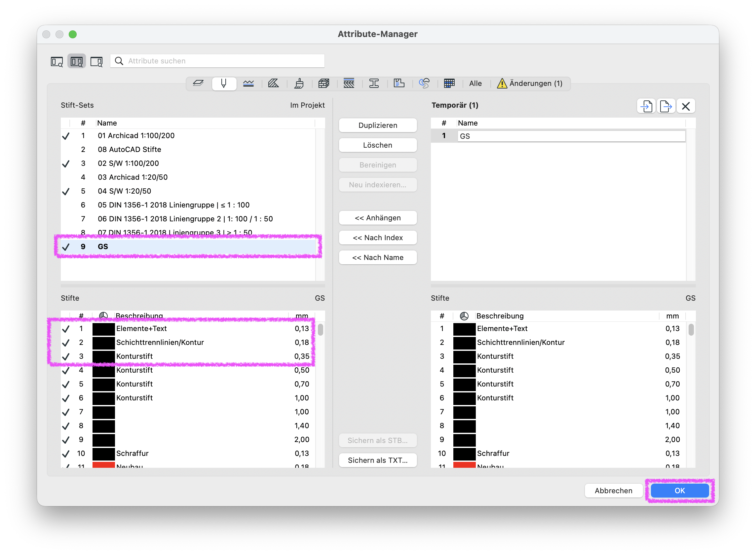The image size is (756, 555).
Task: Click the << Anhängen button
Action: [378, 218]
